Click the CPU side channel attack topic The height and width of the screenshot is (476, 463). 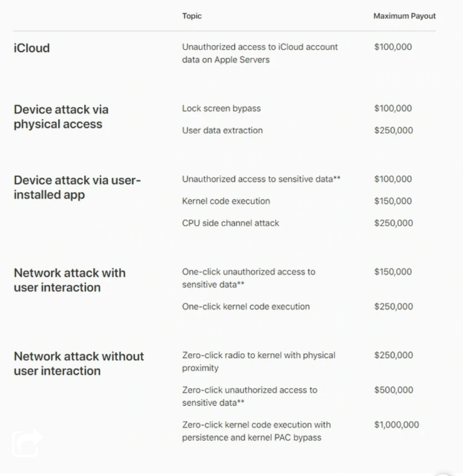coord(230,223)
